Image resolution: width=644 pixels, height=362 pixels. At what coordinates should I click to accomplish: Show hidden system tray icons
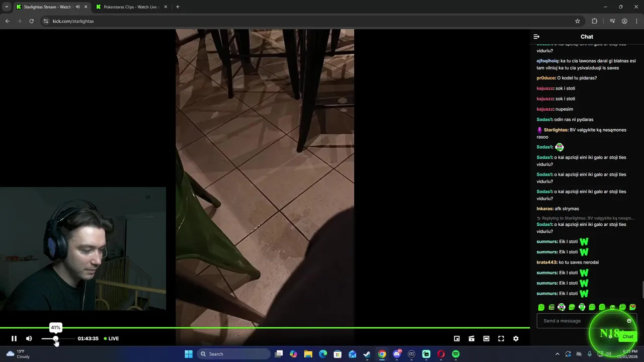tap(557, 354)
